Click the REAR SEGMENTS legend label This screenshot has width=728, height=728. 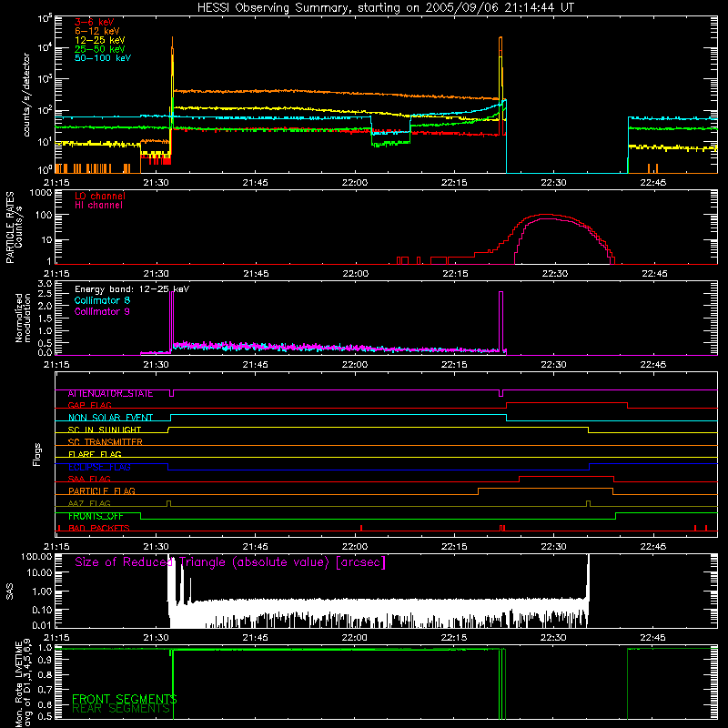121,709
